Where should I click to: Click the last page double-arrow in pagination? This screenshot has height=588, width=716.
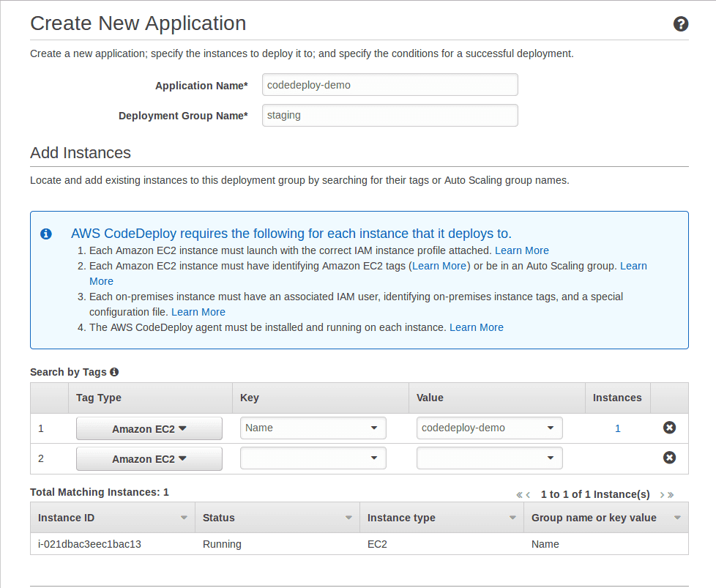click(x=671, y=494)
